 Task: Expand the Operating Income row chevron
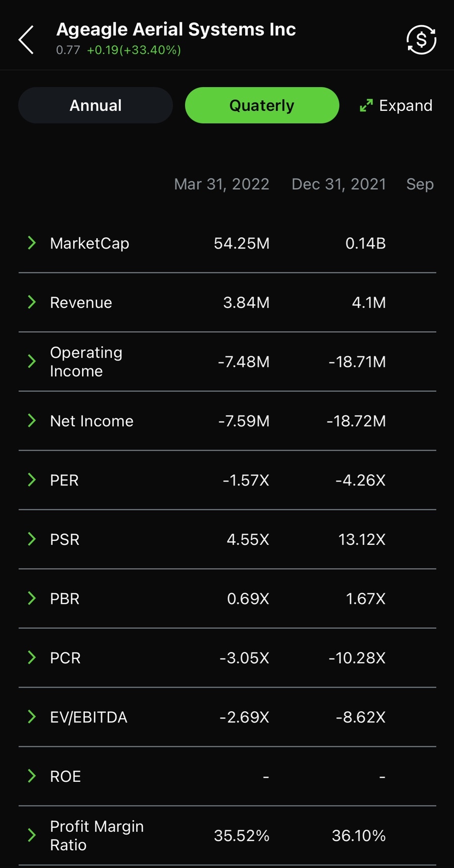coord(31,361)
